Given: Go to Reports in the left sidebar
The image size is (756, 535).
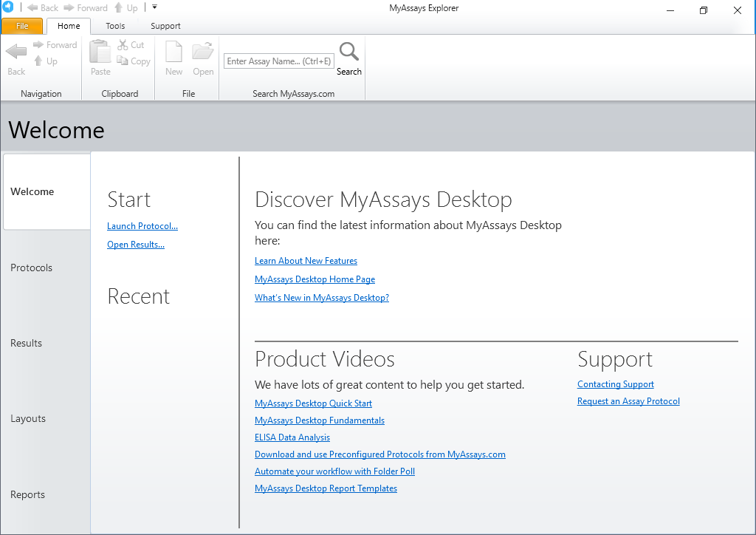Looking at the screenshot, I should coord(28,494).
